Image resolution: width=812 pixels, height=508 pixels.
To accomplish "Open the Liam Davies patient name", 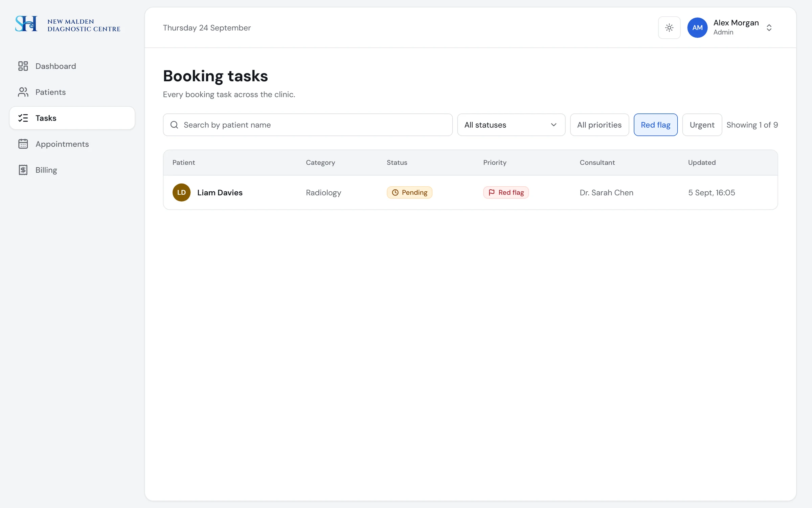I will (220, 193).
